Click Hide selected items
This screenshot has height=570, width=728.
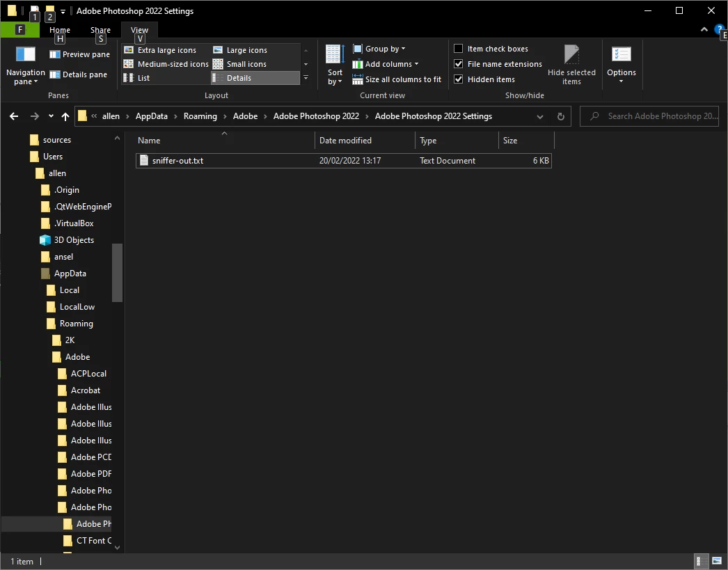coord(571,65)
